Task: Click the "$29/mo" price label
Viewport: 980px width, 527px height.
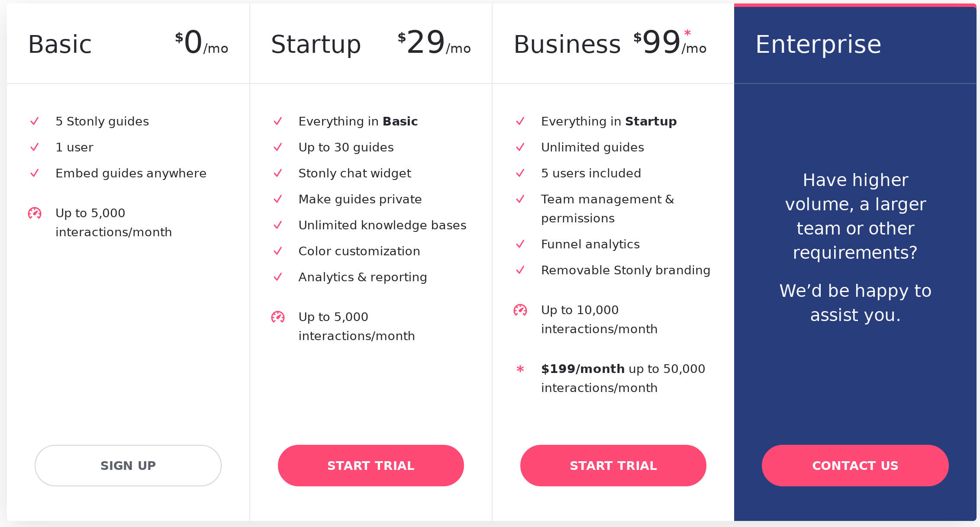Action: [x=433, y=43]
